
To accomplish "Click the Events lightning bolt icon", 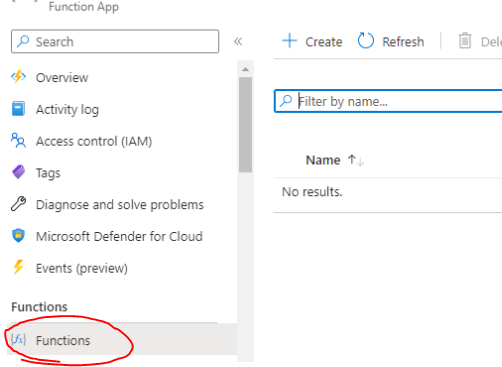I will point(18,267).
